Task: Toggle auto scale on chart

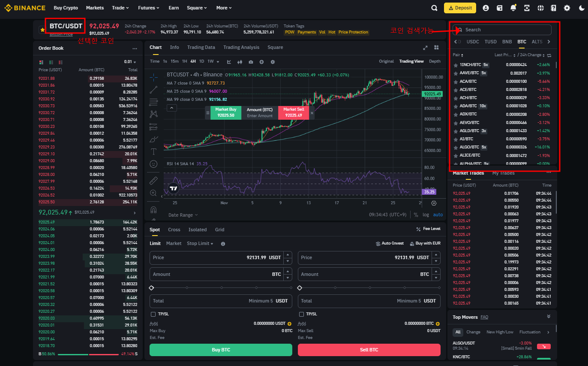Action: tap(438, 215)
